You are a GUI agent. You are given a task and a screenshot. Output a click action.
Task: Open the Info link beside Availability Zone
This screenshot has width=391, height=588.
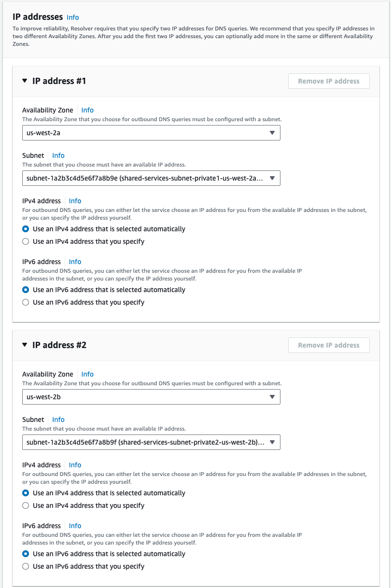[87, 110]
